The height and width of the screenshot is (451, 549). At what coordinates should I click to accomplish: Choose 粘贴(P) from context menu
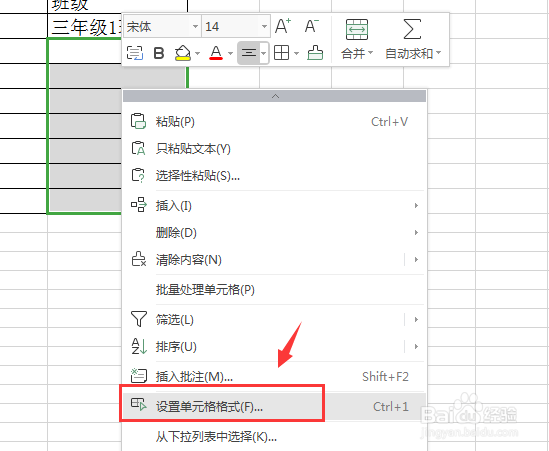point(275,122)
